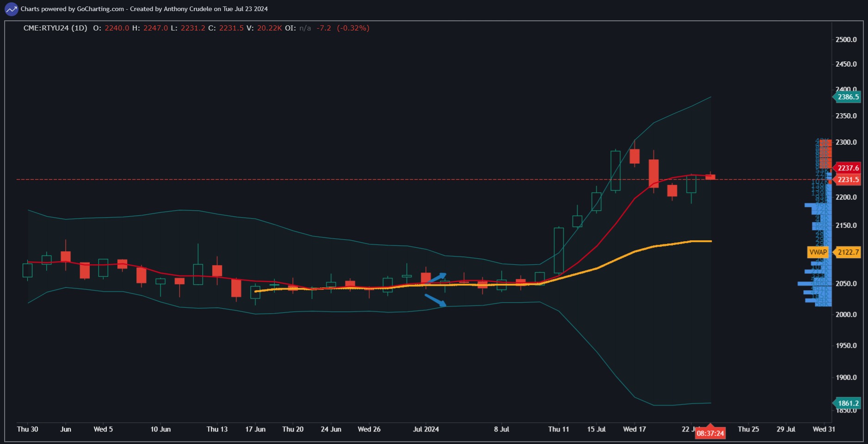The image size is (868, 444).
Task: Click the orange VWAP label
Action: click(x=818, y=252)
